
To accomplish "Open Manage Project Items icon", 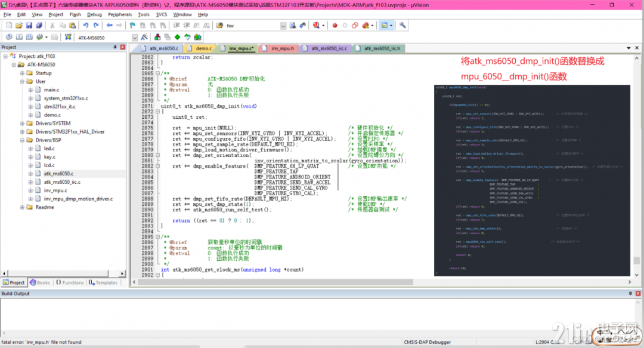I will point(157,38).
